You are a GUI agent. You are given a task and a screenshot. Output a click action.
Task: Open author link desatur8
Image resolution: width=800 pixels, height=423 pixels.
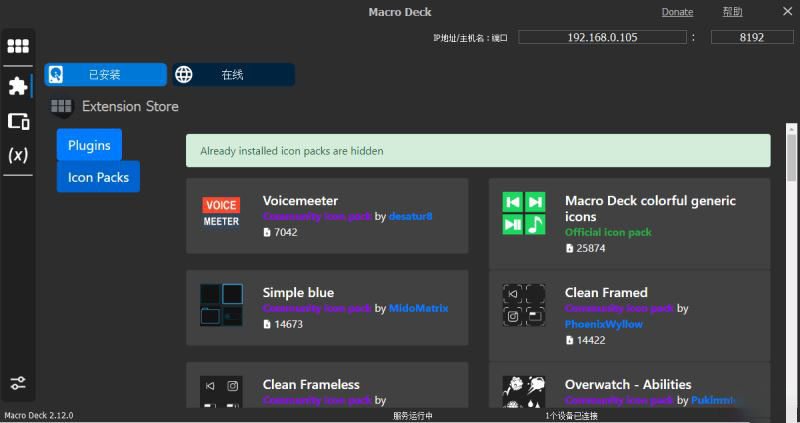click(410, 216)
